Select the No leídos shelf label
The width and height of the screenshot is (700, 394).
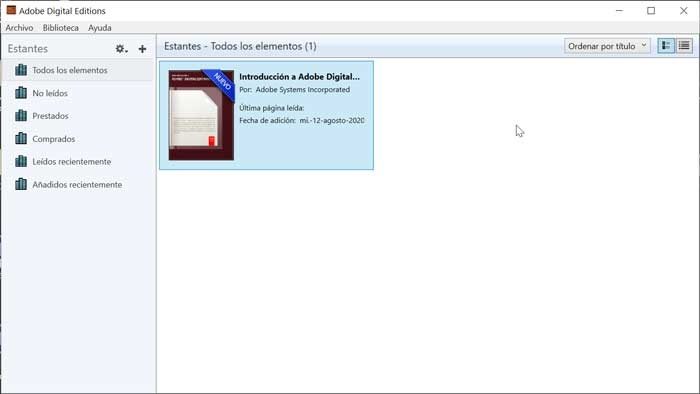pos(50,93)
